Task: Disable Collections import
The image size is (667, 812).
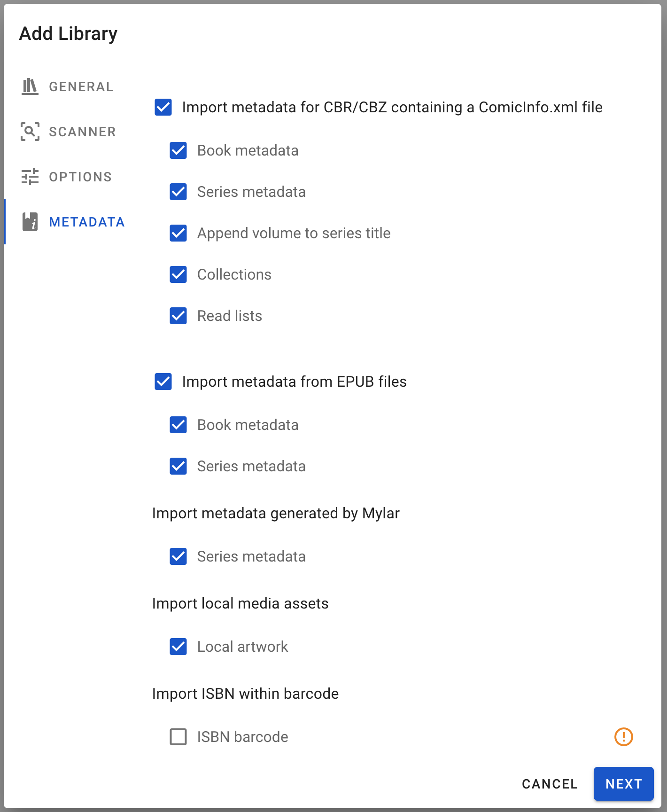Action: (x=178, y=274)
